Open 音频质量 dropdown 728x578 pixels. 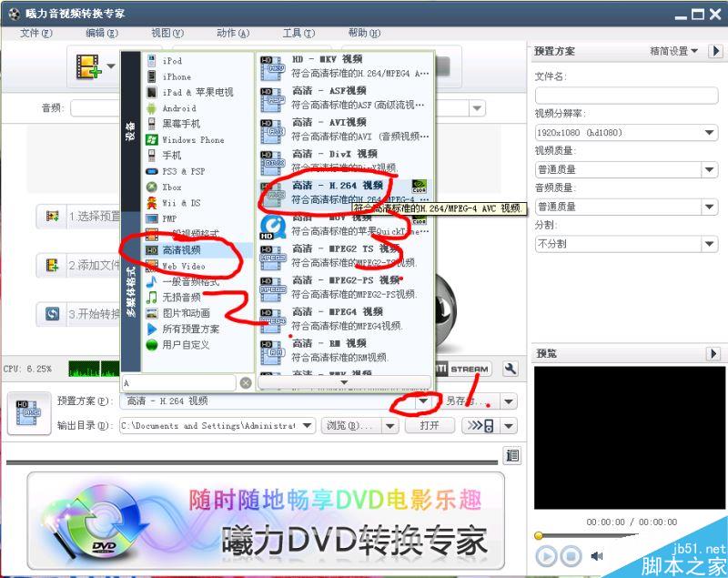(x=626, y=207)
